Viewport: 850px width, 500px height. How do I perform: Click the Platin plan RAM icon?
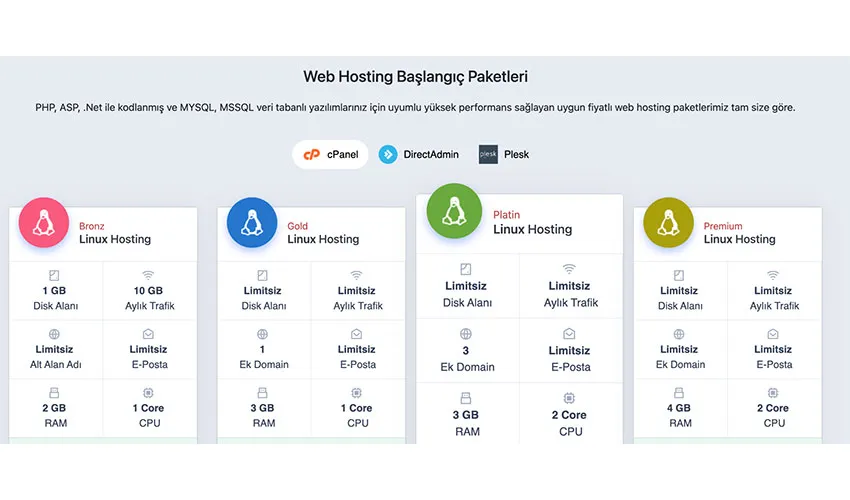tap(466, 398)
